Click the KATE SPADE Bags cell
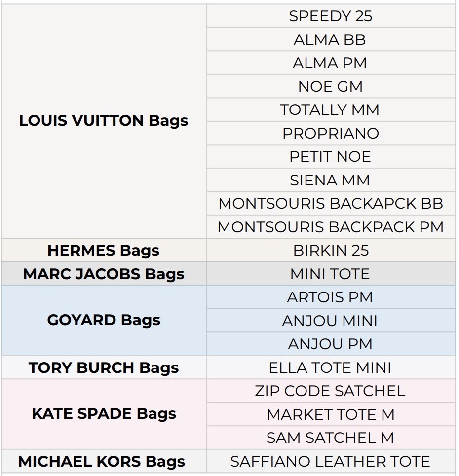 point(104,414)
